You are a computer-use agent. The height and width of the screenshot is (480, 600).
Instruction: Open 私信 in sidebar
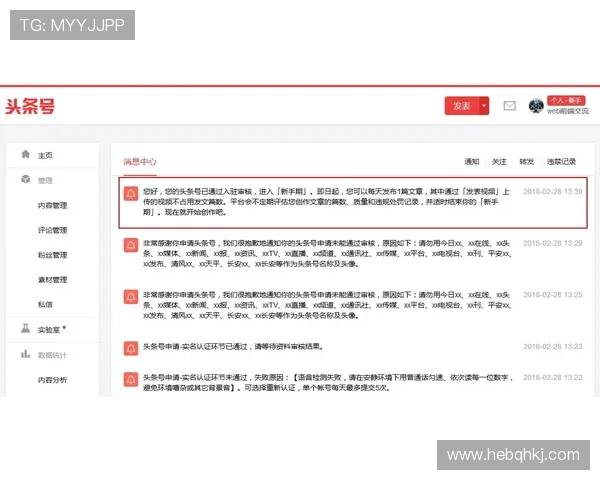45,304
